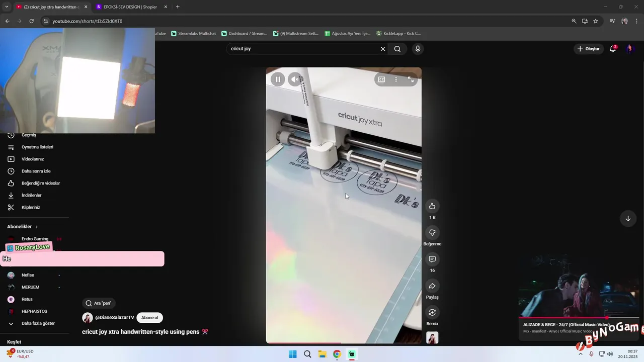The image size is (644, 362).
Task: Open the Short's sound source thumbnail
Action: coord(432,338)
